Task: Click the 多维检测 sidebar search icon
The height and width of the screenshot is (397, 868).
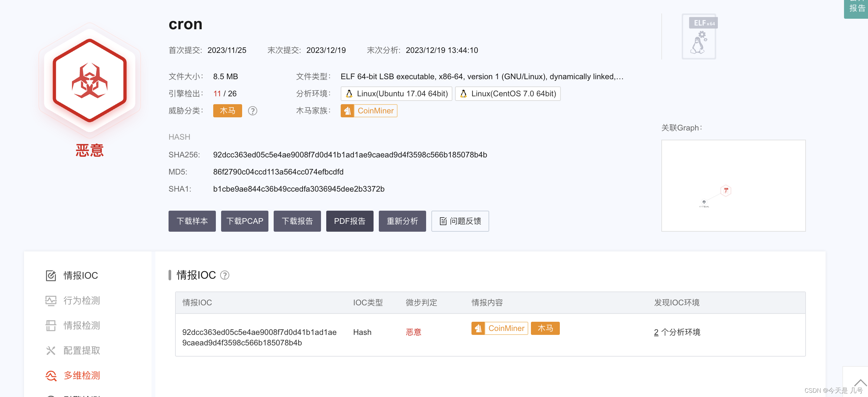Action: (51, 375)
